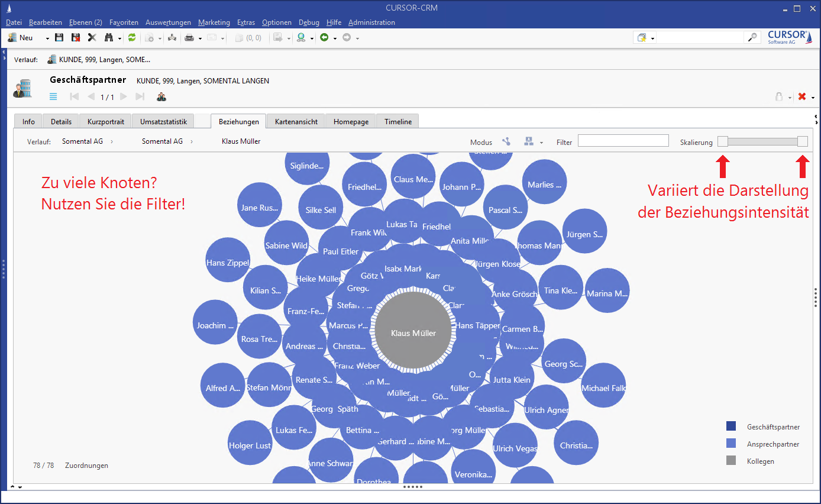821x504 pixels.
Task: Select the central Klaus Müller node
Action: (413, 333)
